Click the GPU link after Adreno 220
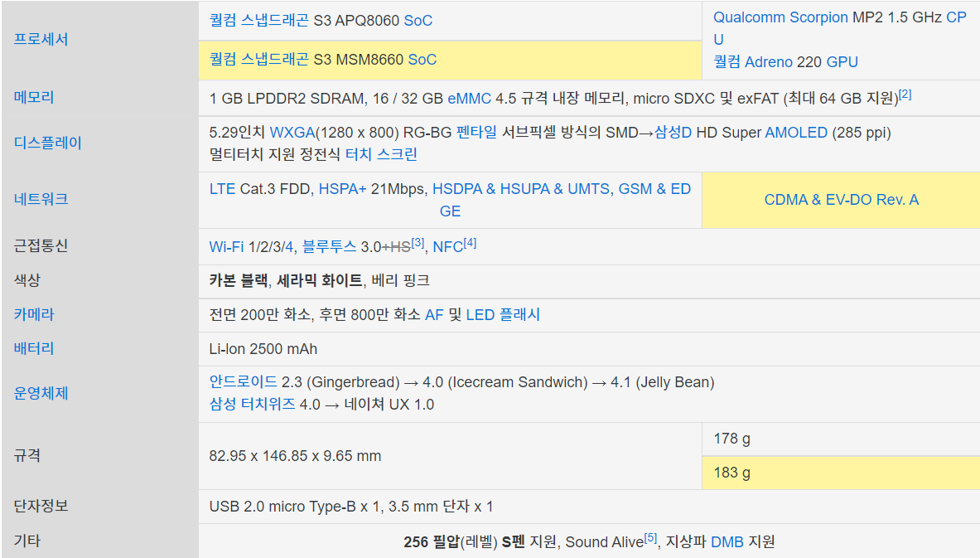980x558 pixels. [x=842, y=62]
